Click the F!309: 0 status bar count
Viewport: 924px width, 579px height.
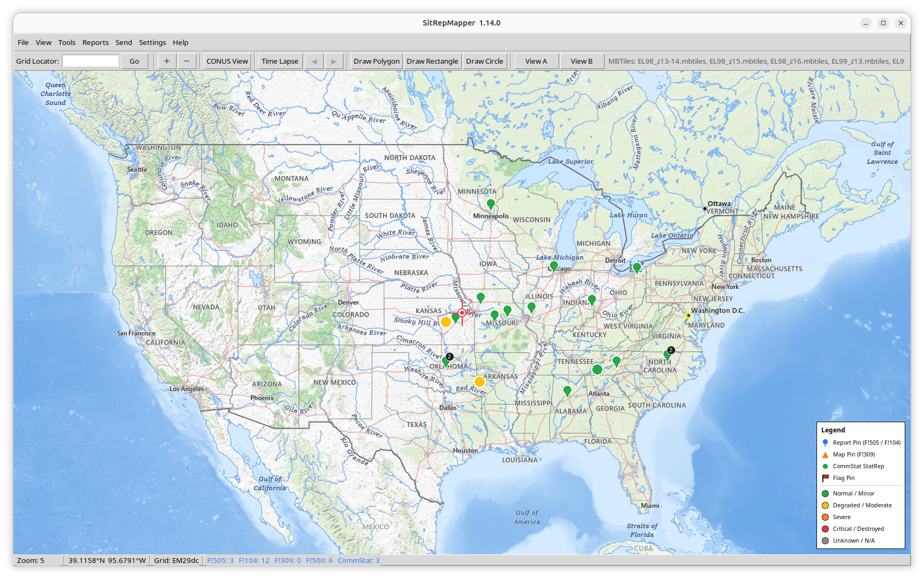pyautogui.click(x=288, y=560)
